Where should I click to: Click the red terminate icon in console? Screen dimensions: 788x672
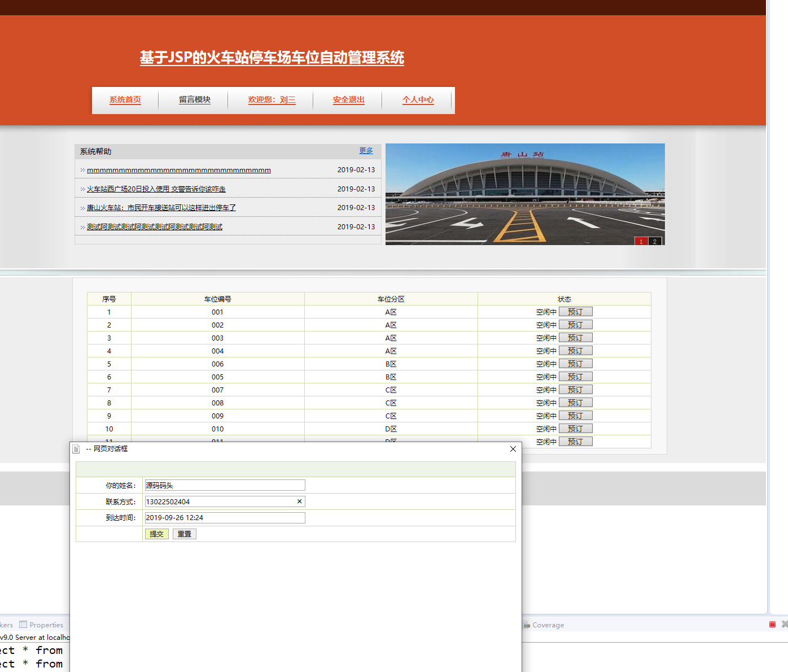[772, 624]
